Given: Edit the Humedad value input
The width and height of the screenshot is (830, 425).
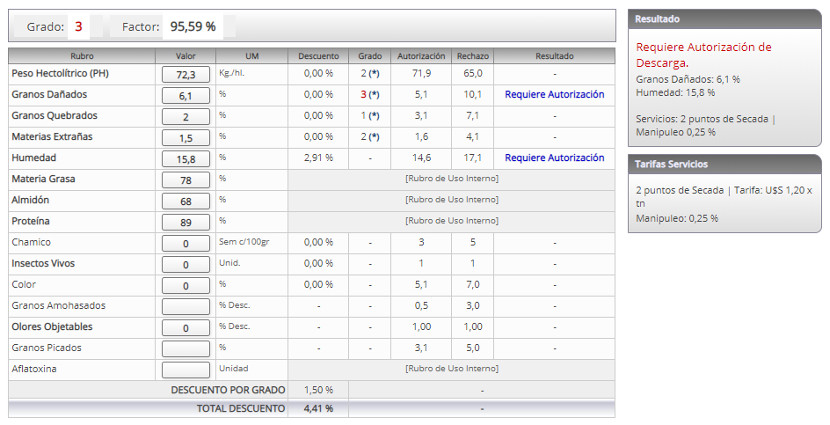Looking at the screenshot, I should (x=185, y=158).
